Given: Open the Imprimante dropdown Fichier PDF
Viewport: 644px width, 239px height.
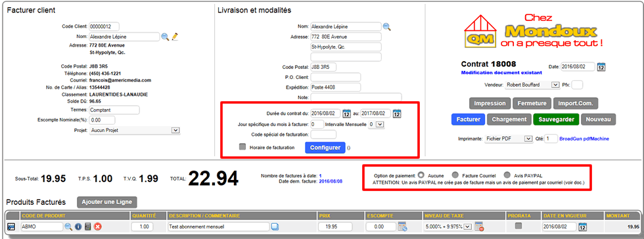Looking at the screenshot, I should click(x=509, y=139).
